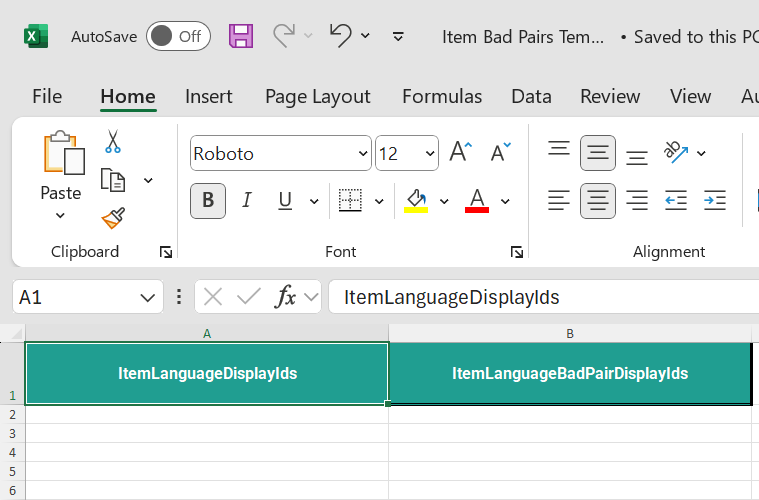The image size is (759, 500).
Task: Click the Increase Indent icon
Action: (714, 201)
